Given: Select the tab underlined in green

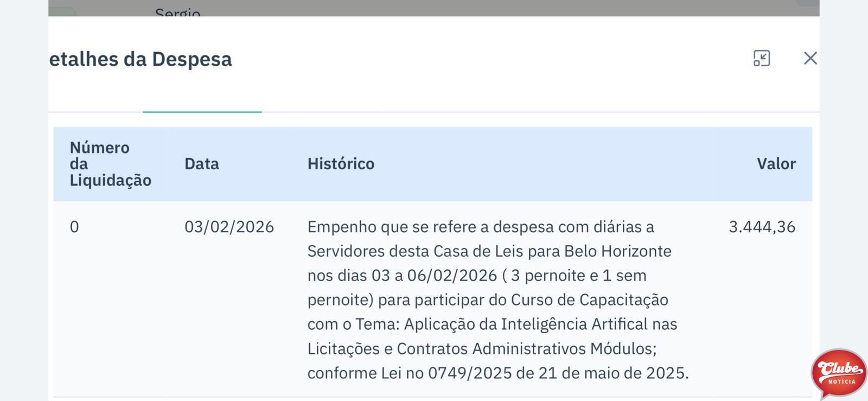Looking at the screenshot, I should click(202, 98).
